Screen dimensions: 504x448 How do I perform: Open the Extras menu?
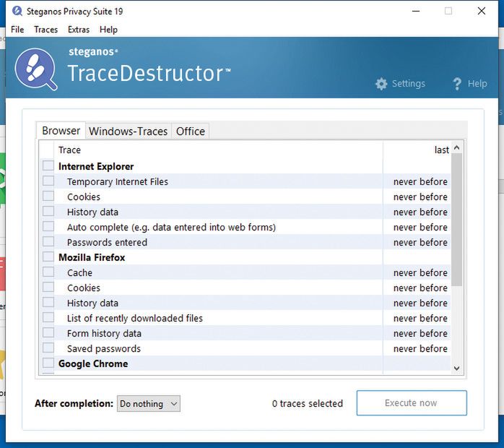click(79, 30)
